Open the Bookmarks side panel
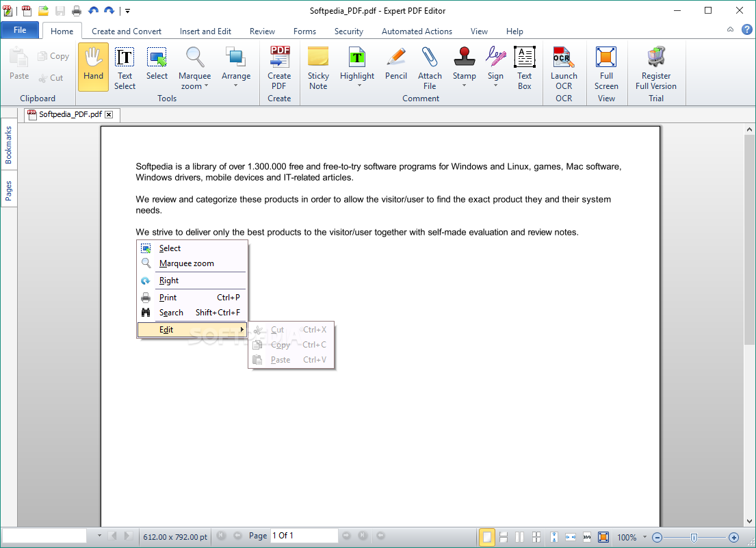The height and width of the screenshot is (548, 756). point(9,144)
